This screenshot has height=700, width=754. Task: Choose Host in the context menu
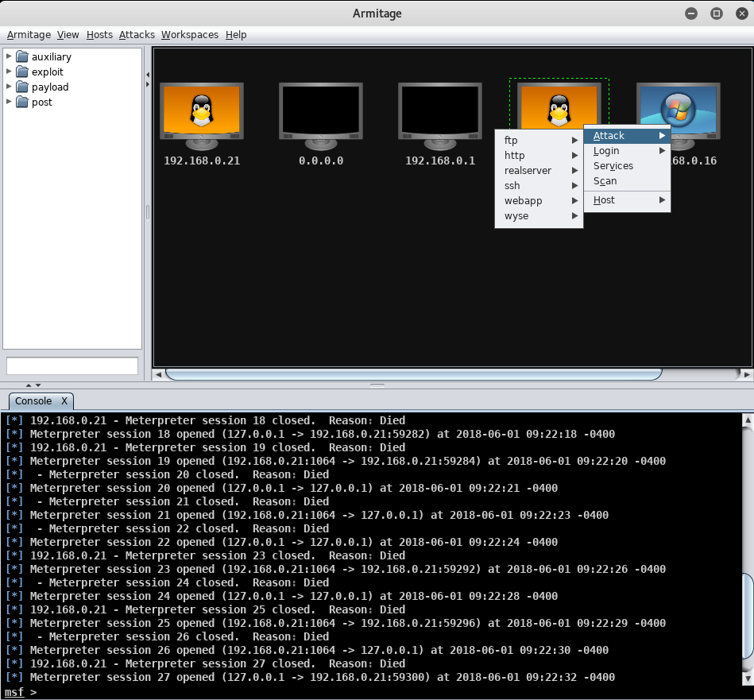pos(627,200)
